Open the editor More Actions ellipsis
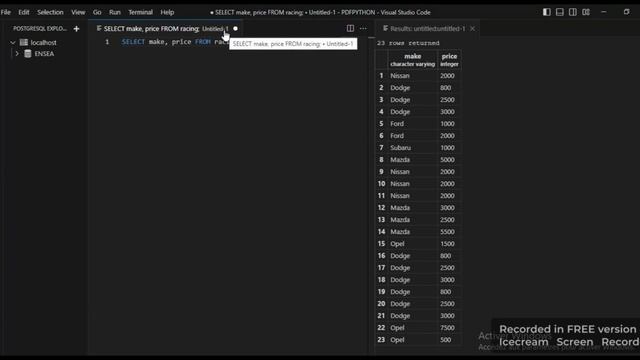 363,28
